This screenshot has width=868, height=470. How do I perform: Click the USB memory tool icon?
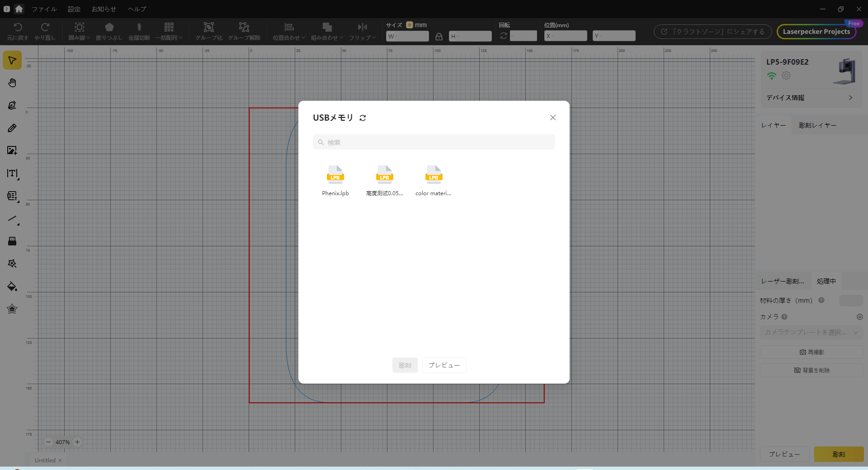click(12, 241)
